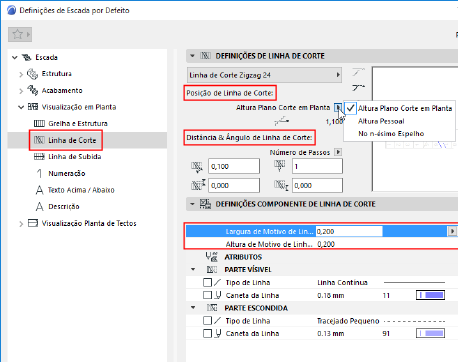
Task: Select the upper break line style icon
Action: coord(358,72)
